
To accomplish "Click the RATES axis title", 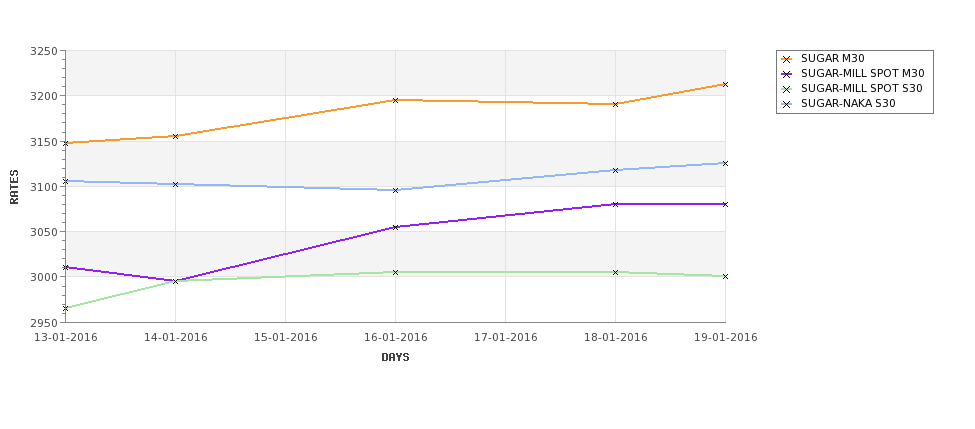I will [14, 187].
